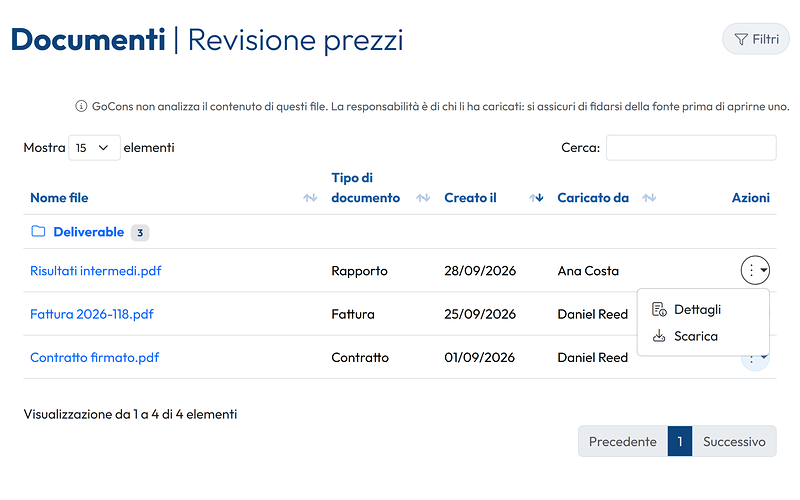Choose Dettagli from the actions menu
Image resolution: width=800 pixels, height=500 pixels.
[703, 310]
